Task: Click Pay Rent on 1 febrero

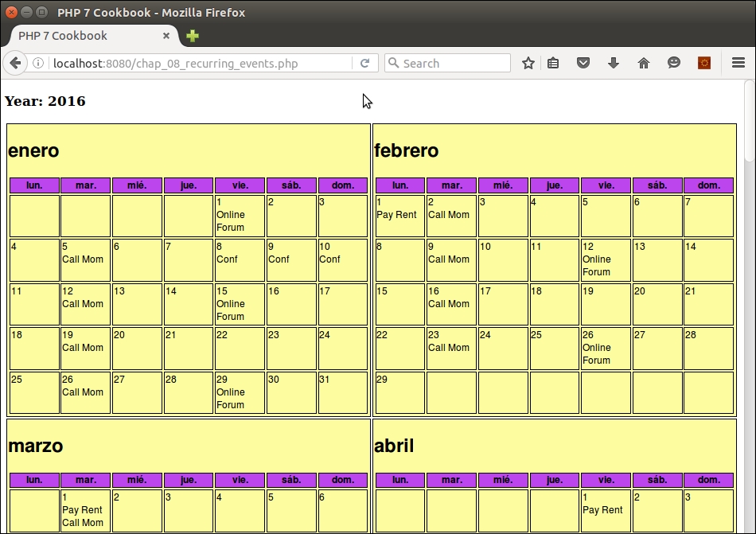Action: point(396,215)
